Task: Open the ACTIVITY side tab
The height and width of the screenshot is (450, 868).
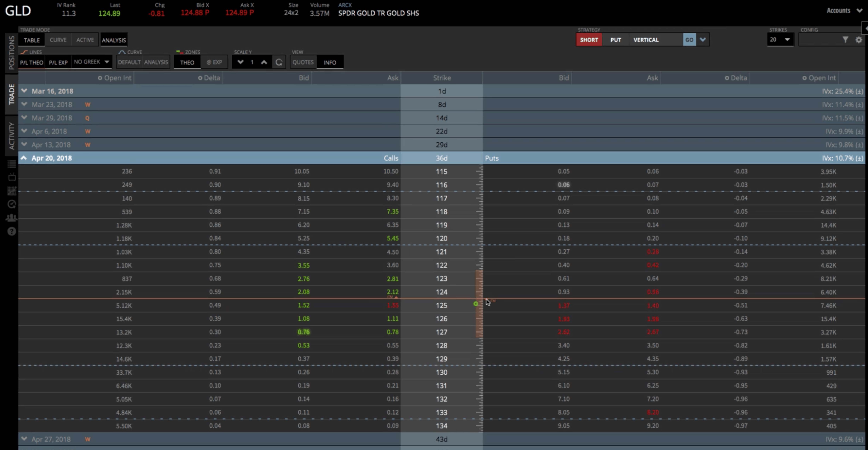Action: (x=11, y=136)
